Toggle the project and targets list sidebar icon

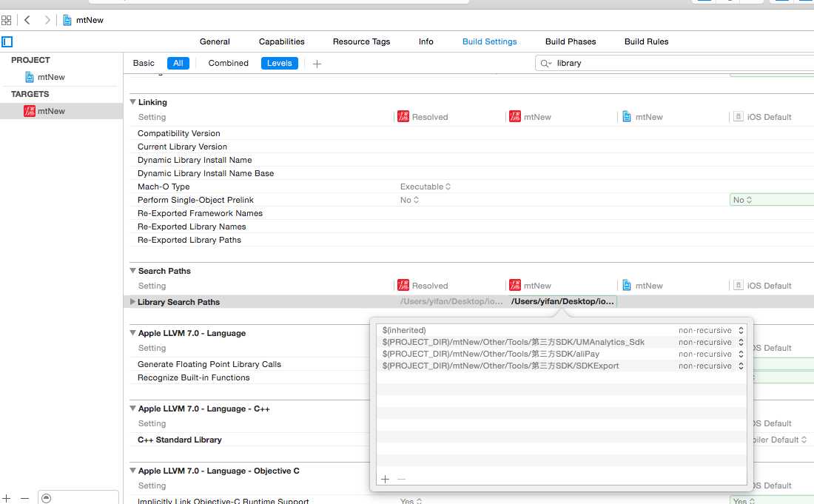click(x=7, y=41)
